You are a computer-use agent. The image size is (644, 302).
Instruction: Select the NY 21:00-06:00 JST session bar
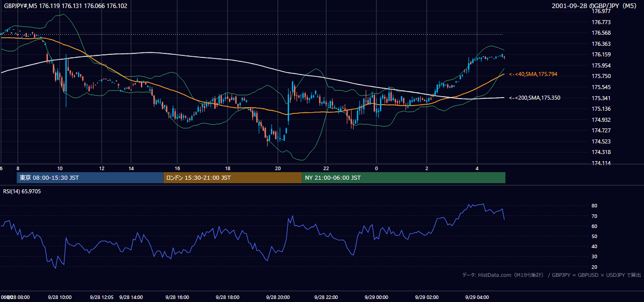(x=404, y=178)
